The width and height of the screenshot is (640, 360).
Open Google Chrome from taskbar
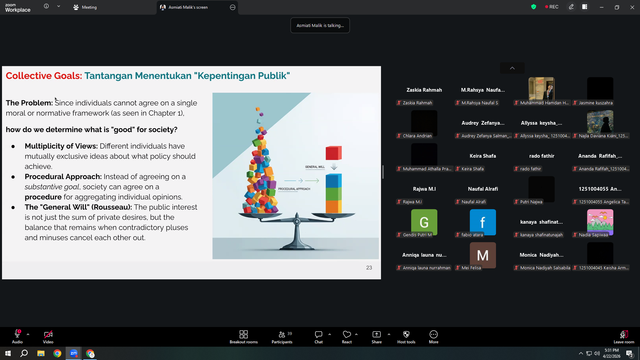[x=57, y=353]
